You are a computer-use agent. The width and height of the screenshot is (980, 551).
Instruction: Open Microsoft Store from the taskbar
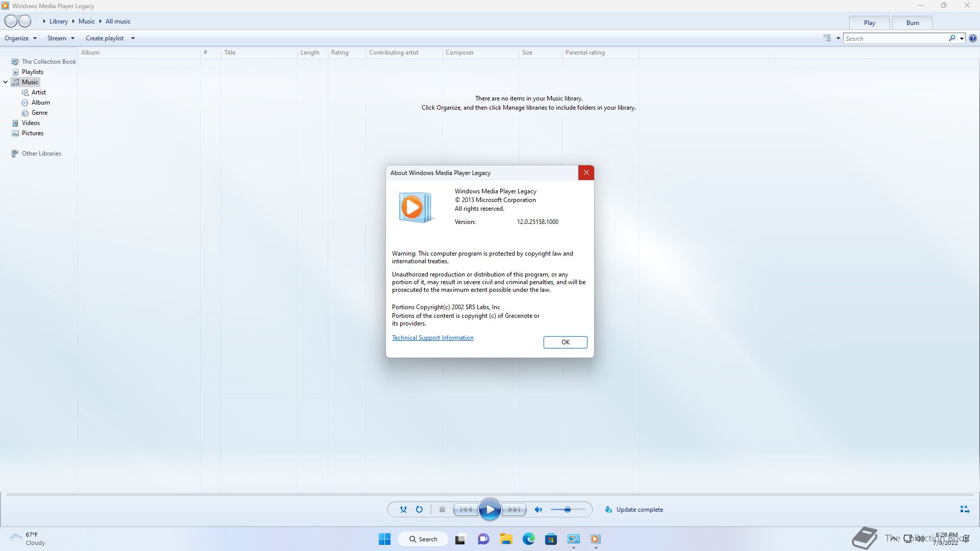pyautogui.click(x=551, y=539)
